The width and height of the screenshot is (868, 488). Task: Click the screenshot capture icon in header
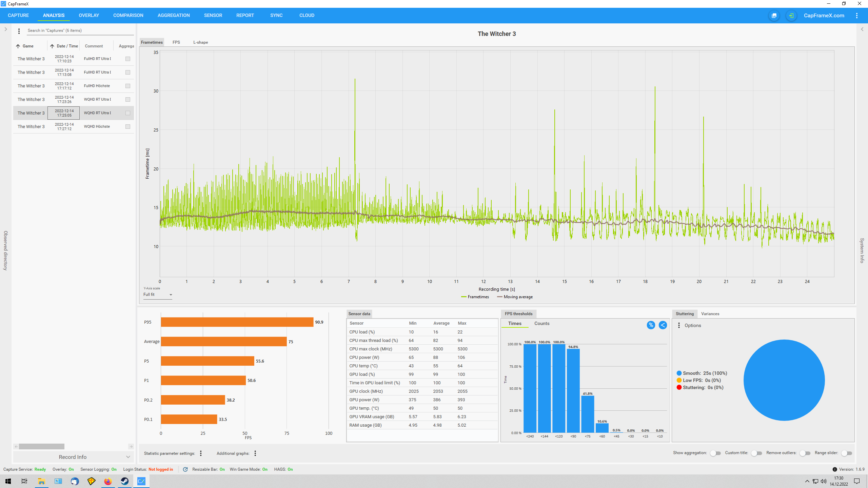774,16
